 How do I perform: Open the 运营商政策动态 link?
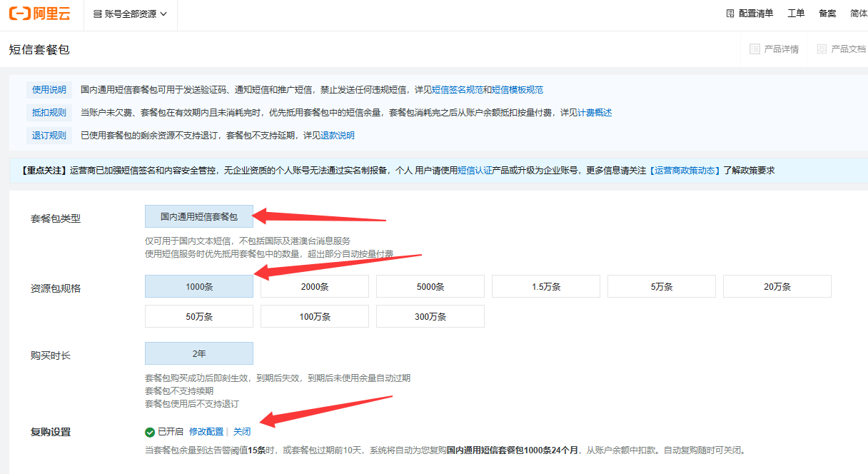(x=685, y=171)
